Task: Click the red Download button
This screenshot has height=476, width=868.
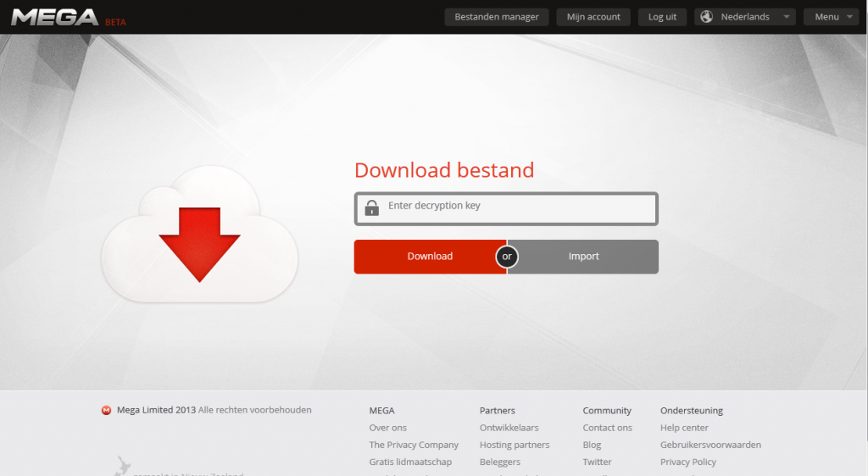Action: [x=429, y=257]
